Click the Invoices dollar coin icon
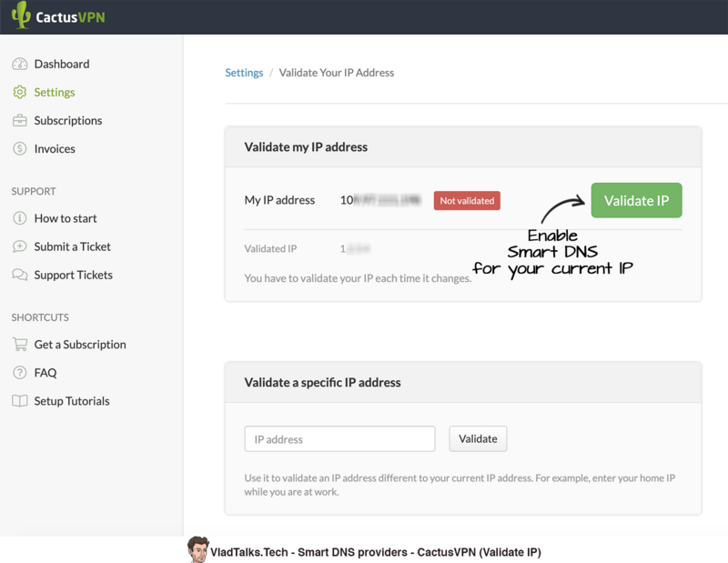Screen dimensions: 728x563 [19, 148]
